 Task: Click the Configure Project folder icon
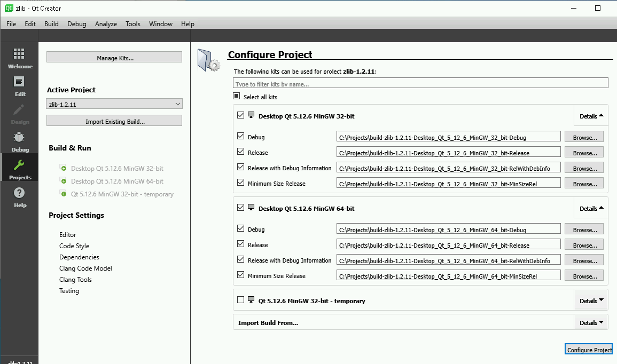208,60
